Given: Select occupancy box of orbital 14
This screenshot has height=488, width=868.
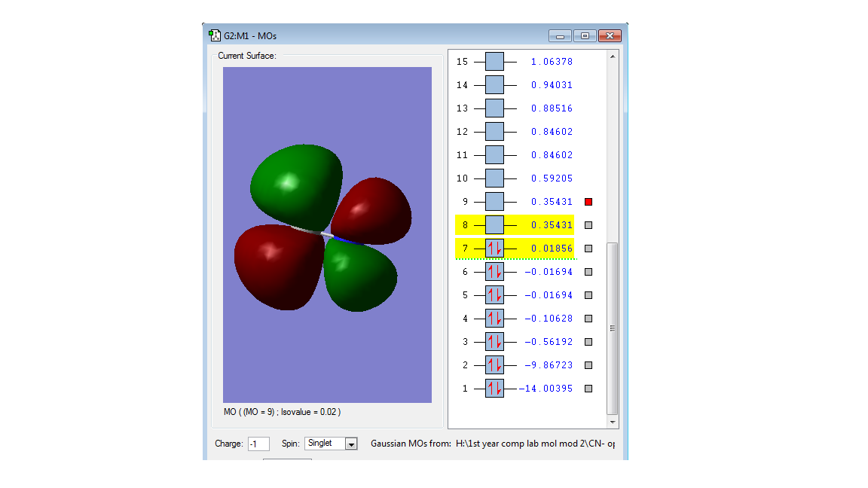Looking at the screenshot, I should point(495,84).
